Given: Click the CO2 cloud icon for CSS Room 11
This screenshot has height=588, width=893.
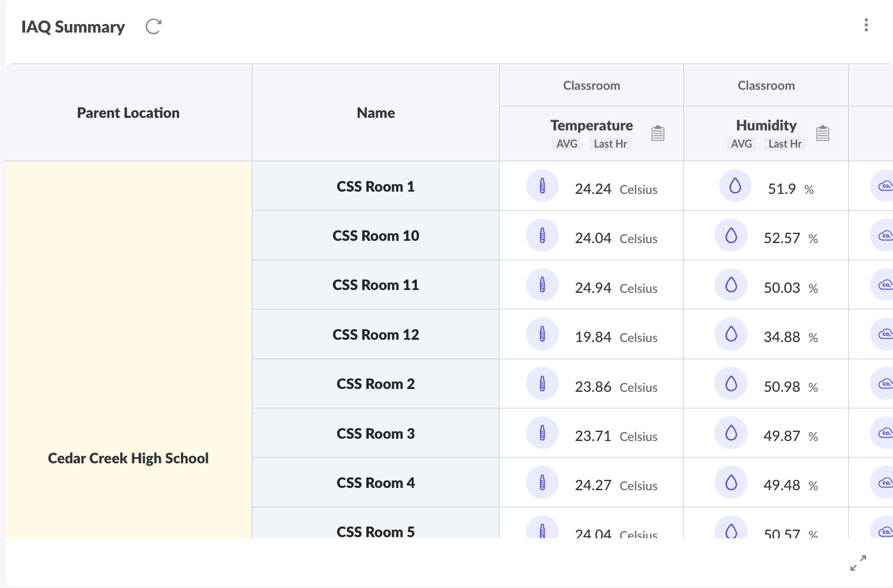Looking at the screenshot, I should (884, 285).
